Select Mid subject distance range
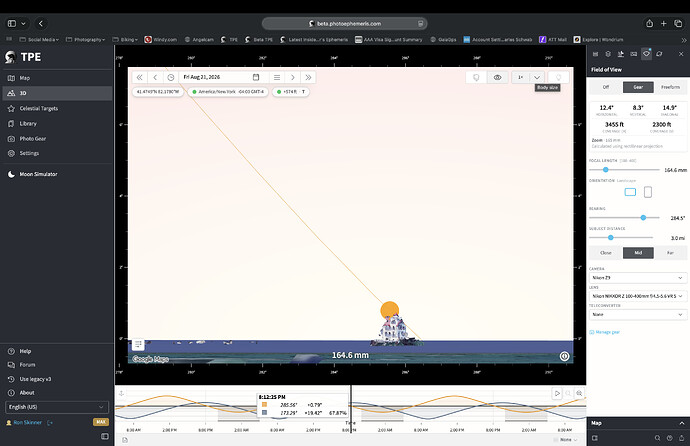Image resolution: width=690 pixels, height=446 pixels. 638,253
